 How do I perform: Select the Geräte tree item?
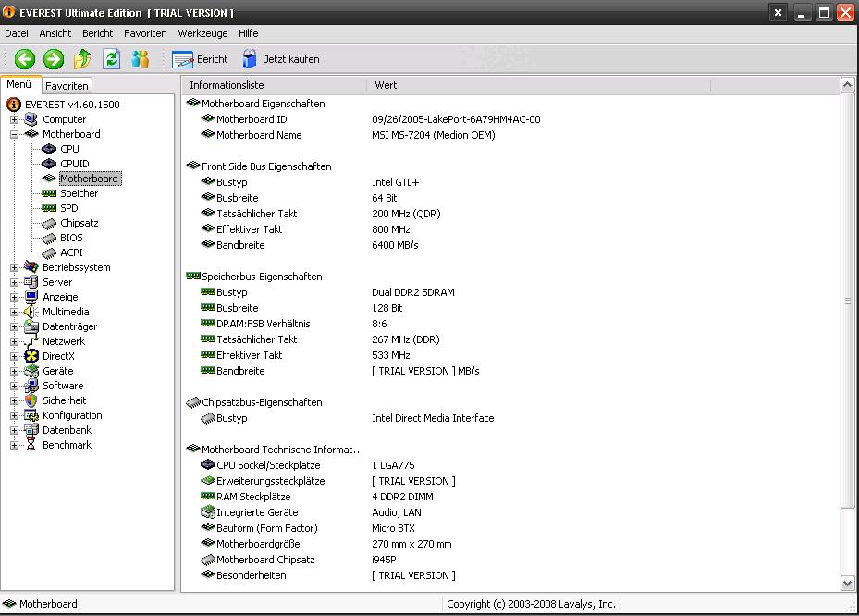pyautogui.click(x=57, y=371)
